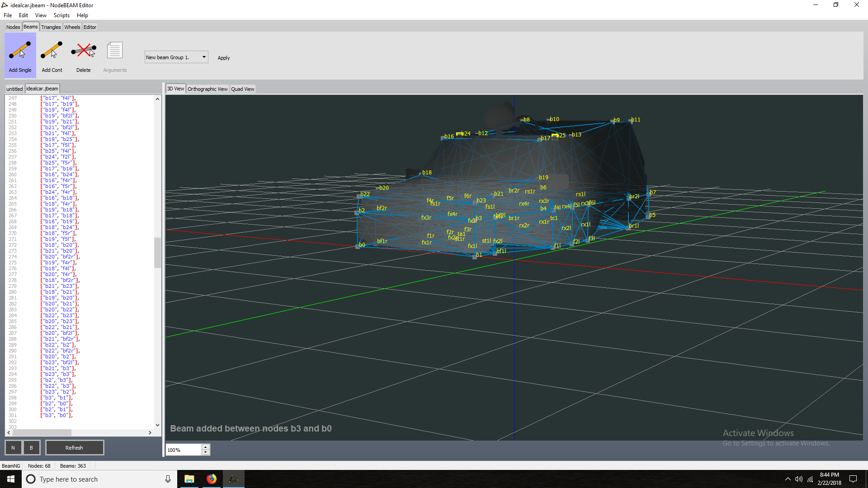Increase zoom with spinner up arrow
868x488 pixels.
coord(206,447)
